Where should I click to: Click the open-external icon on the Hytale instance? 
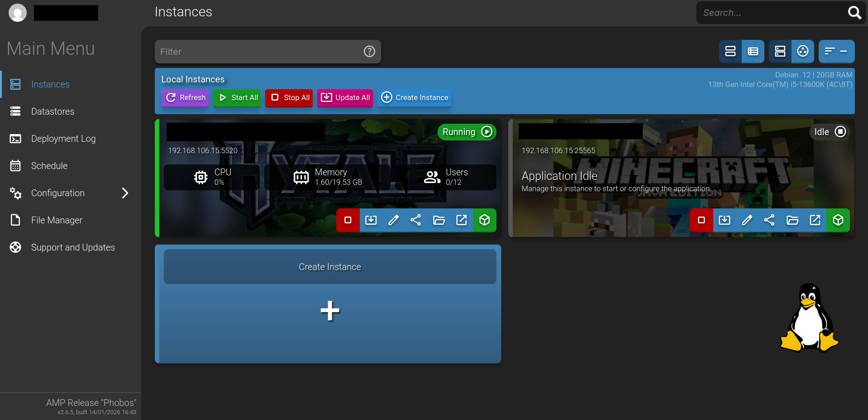coord(461,220)
